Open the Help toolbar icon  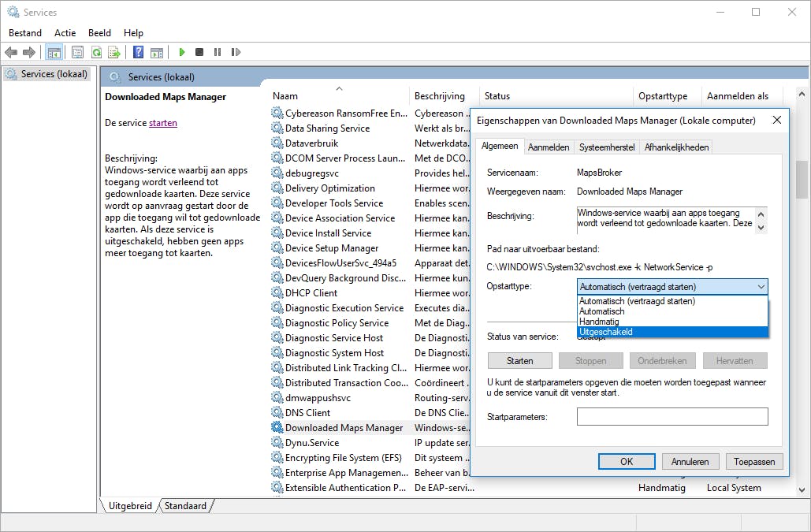pyautogui.click(x=138, y=52)
